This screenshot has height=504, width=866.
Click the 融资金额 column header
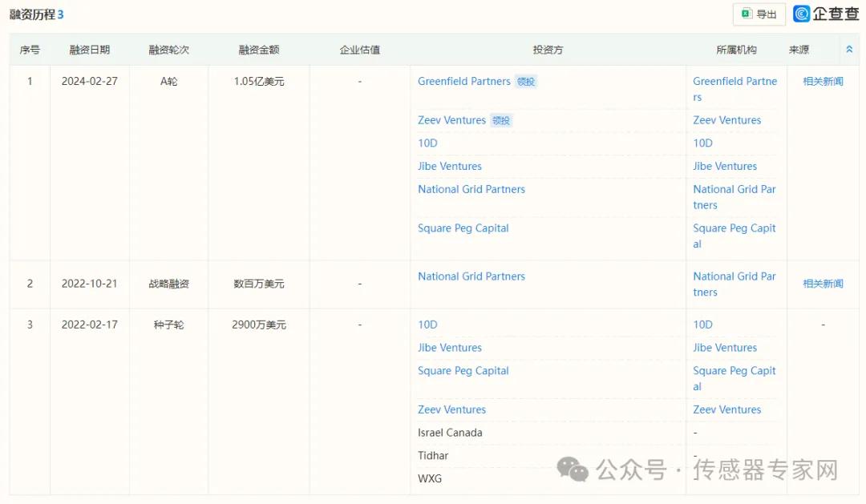258,50
